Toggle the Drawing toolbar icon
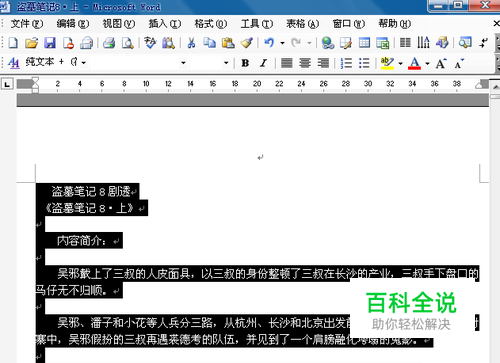Image resolution: width=500 pixels, height=363 pixels. click(442, 43)
